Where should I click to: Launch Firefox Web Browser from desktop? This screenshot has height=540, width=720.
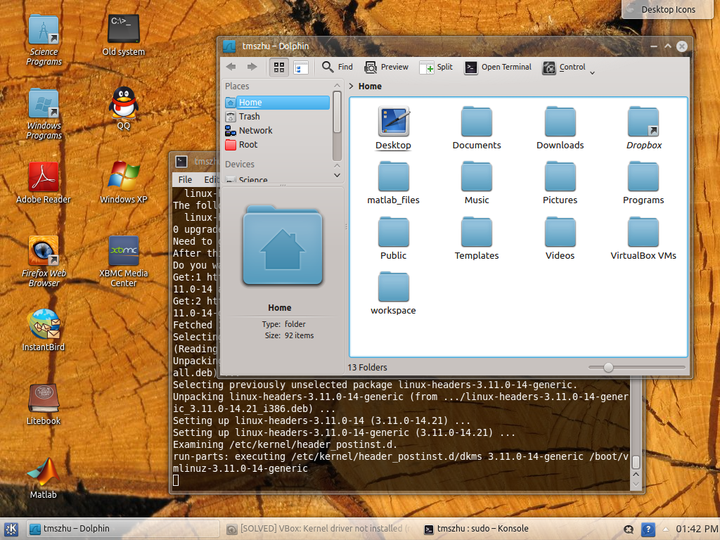point(44,261)
